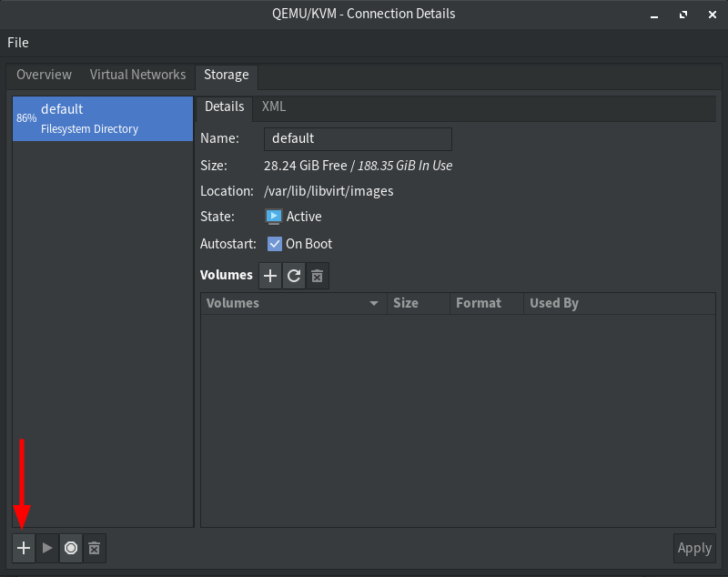
Task: Click the Apply button
Action: click(694, 548)
